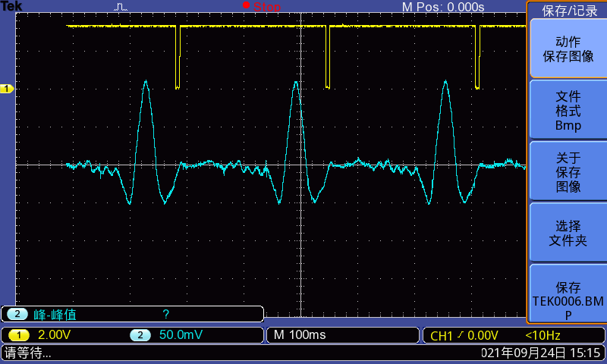
Task: Click the yellow 1 badge beside 2.00V
Action: pyautogui.click(x=19, y=335)
